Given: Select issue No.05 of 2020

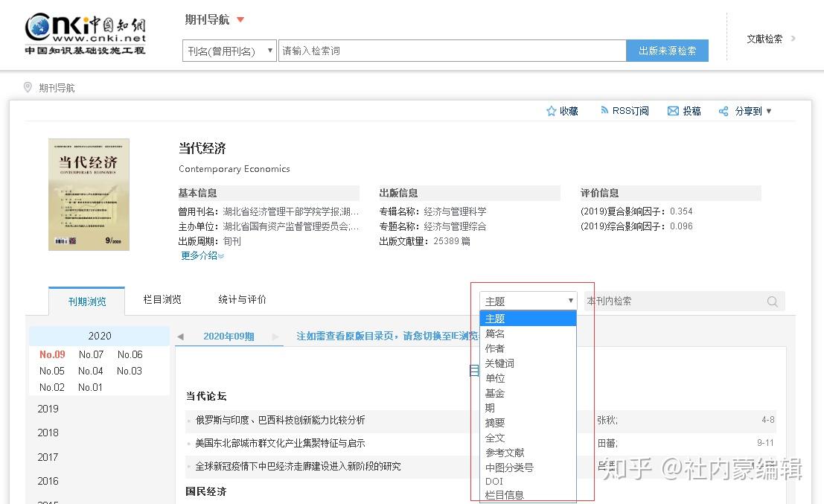Looking at the screenshot, I should [x=51, y=371].
